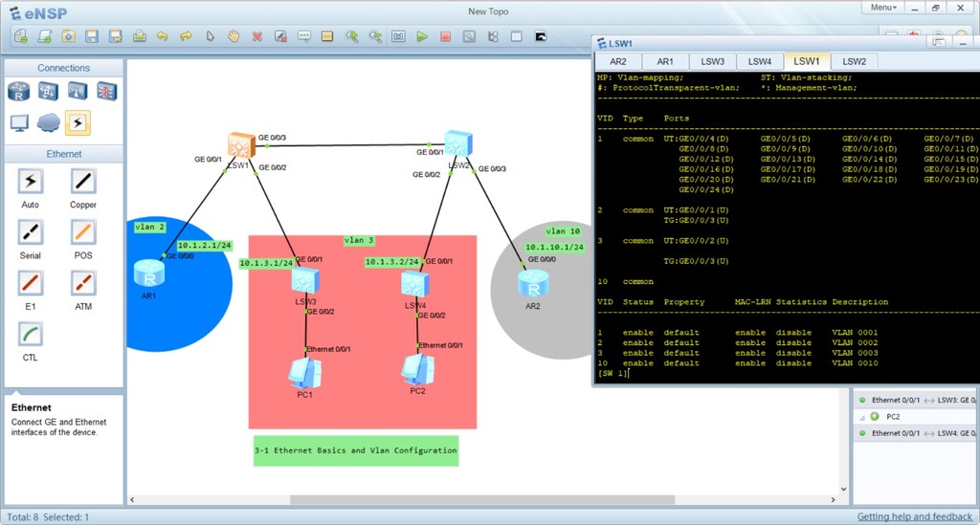Switch to the LSW2 terminal tab
The width and height of the screenshot is (980, 525).
854,61
